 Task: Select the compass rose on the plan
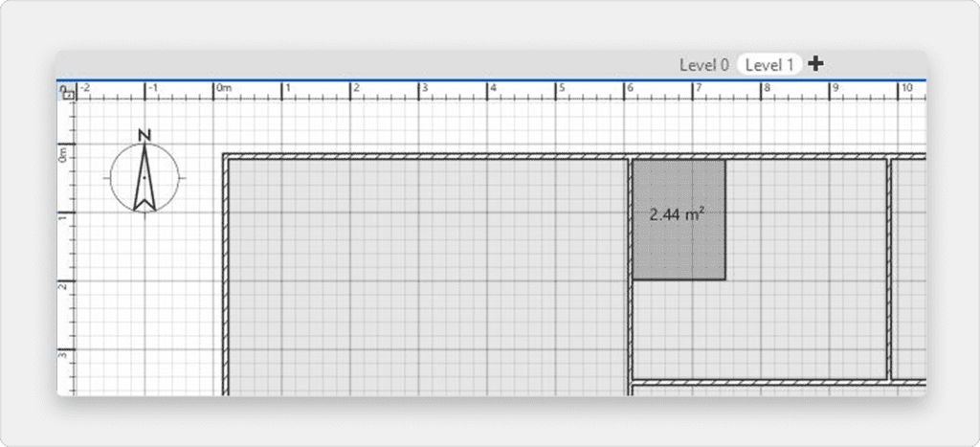(x=145, y=177)
